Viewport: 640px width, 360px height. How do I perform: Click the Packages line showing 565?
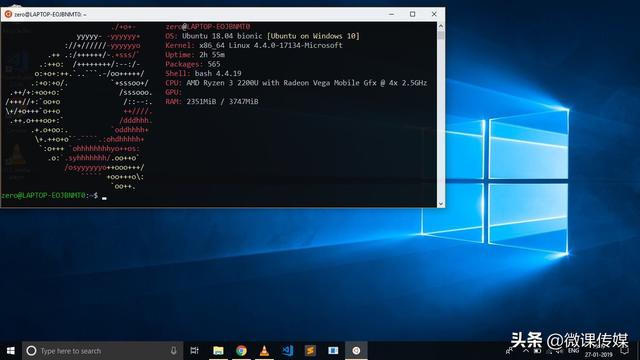pyautogui.click(x=193, y=64)
